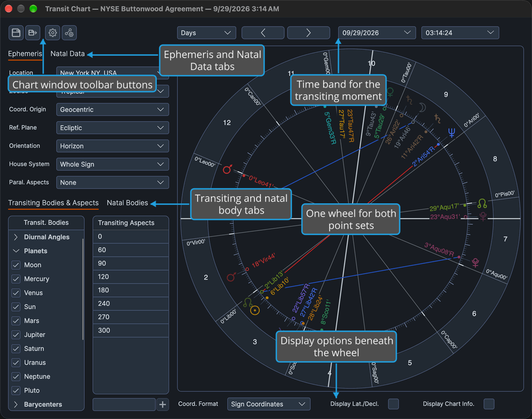Open the 03:14:24 time dropdown
This screenshot has width=532, height=419.
coord(460,33)
